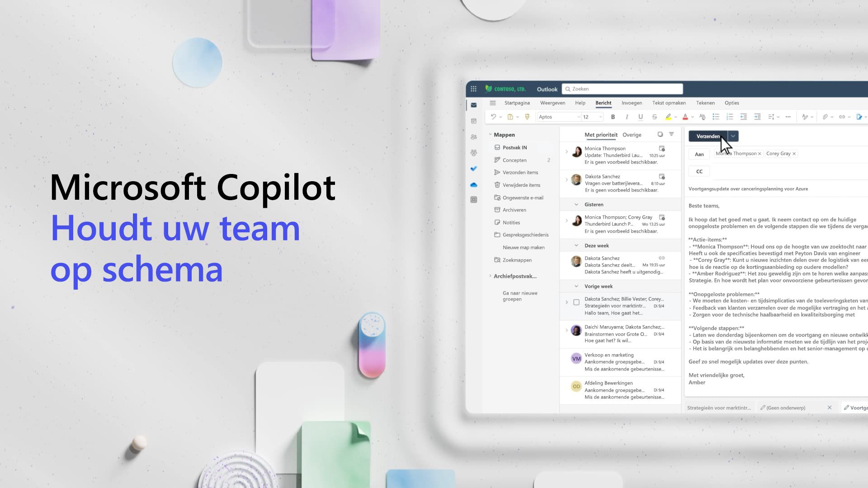This screenshot has height=488, width=868.
Task: Click the Verzenden button
Action: tap(708, 136)
